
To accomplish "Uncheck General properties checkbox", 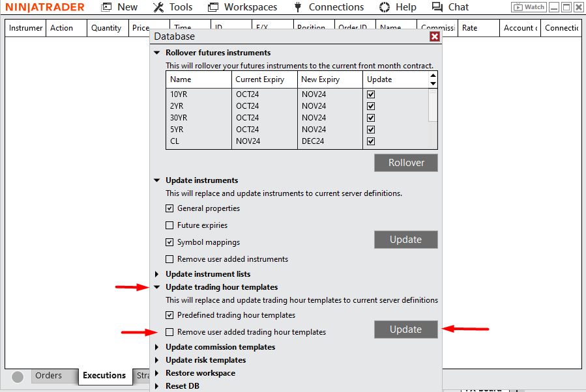I will pos(170,208).
